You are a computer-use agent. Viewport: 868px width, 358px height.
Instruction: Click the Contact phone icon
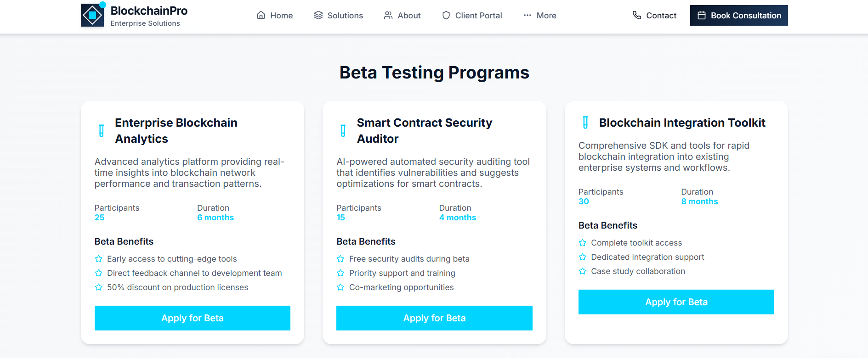click(x=637, y=15)
